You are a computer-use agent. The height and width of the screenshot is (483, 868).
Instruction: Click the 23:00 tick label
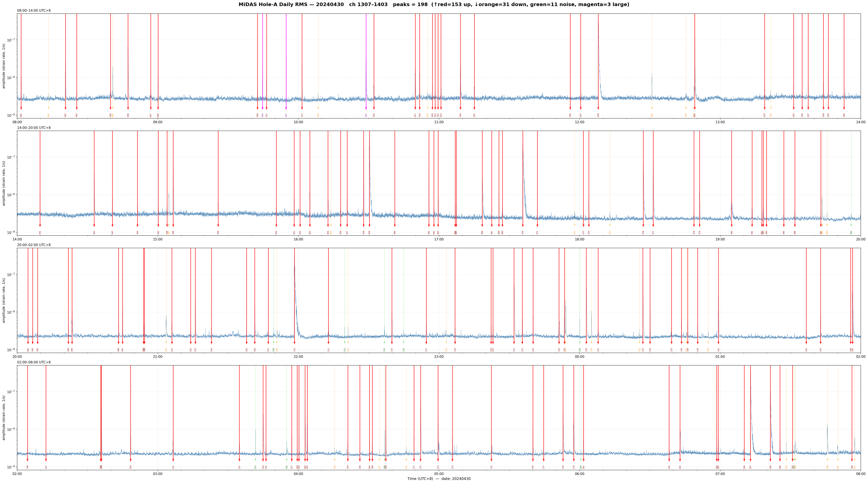click(439, 356)
